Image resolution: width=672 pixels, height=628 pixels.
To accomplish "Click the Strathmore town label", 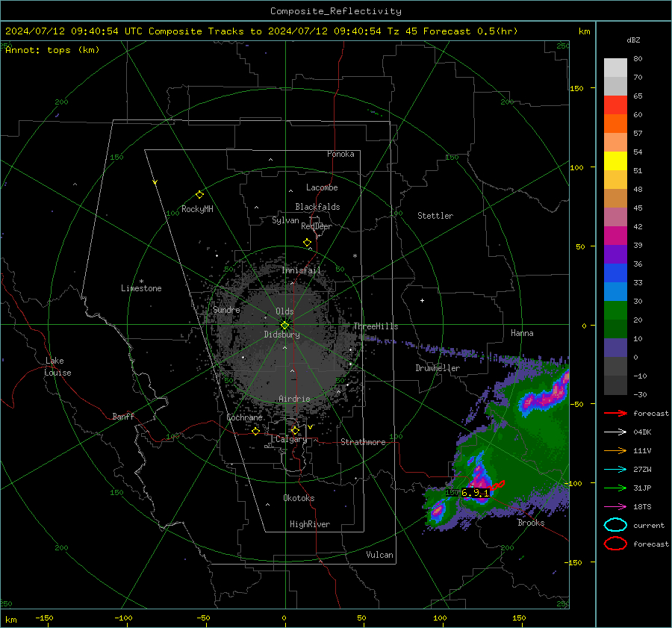I will coord(363,442).
